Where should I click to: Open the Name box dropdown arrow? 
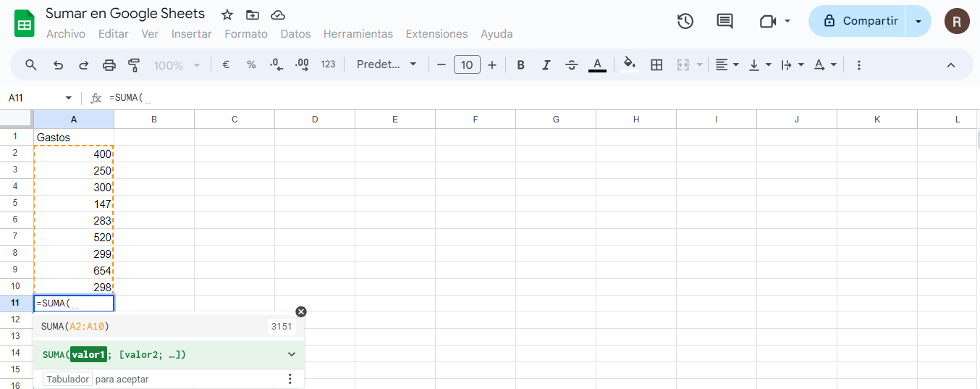click(x=69, y=98)
